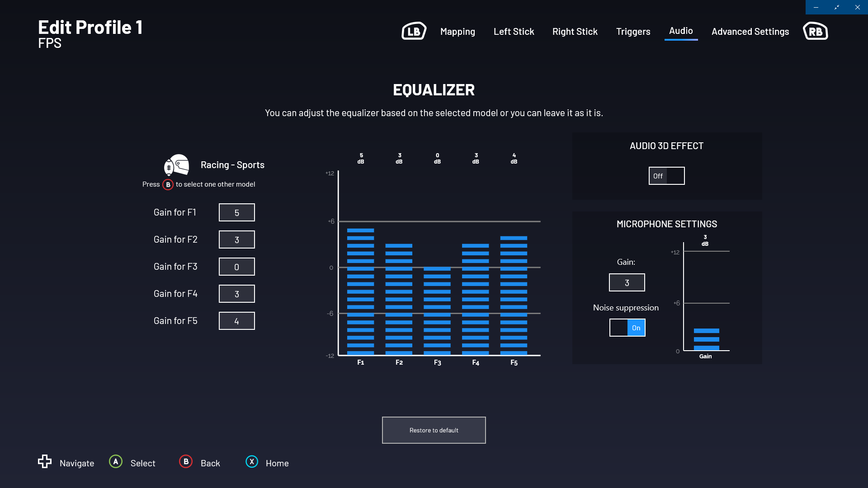Screen dimensions: 868x488
Task: Open the Mapping tab
Action: (x=458, y=32)
